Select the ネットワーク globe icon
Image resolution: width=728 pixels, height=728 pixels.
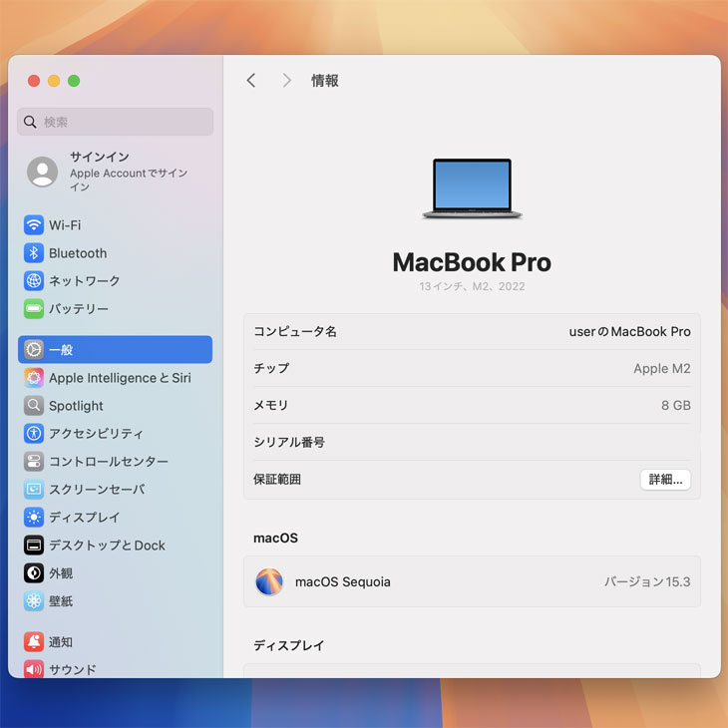click(34, 281)
